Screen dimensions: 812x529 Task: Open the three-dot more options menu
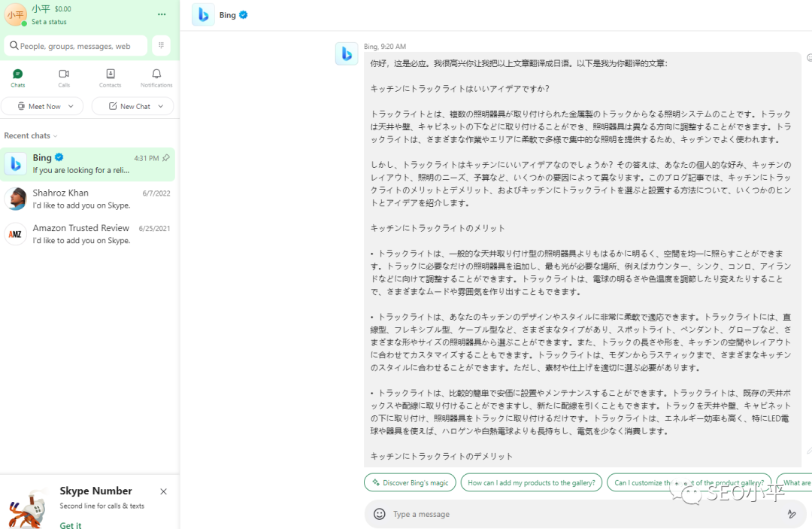point(162,14)
